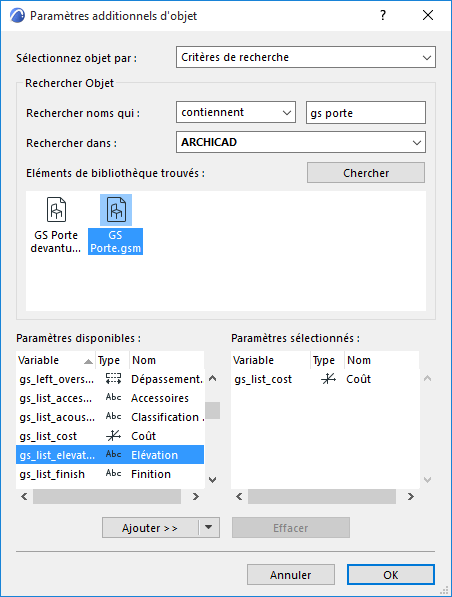Click the horizontal scrollbar thumb under available parameters
The height and width of the screenshot is (597, 452).
(x=107, y=496)
